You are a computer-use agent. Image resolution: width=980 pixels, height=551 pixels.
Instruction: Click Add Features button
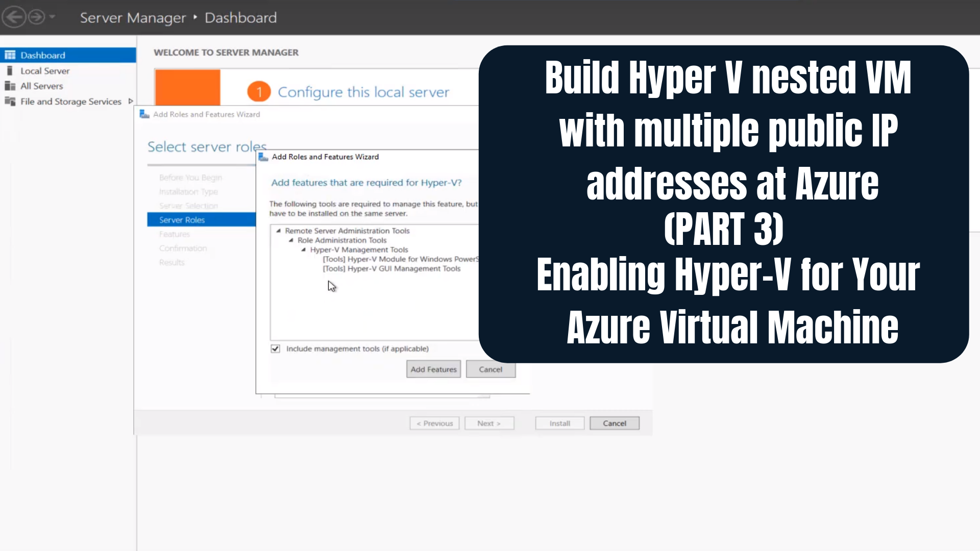point(433,369)
